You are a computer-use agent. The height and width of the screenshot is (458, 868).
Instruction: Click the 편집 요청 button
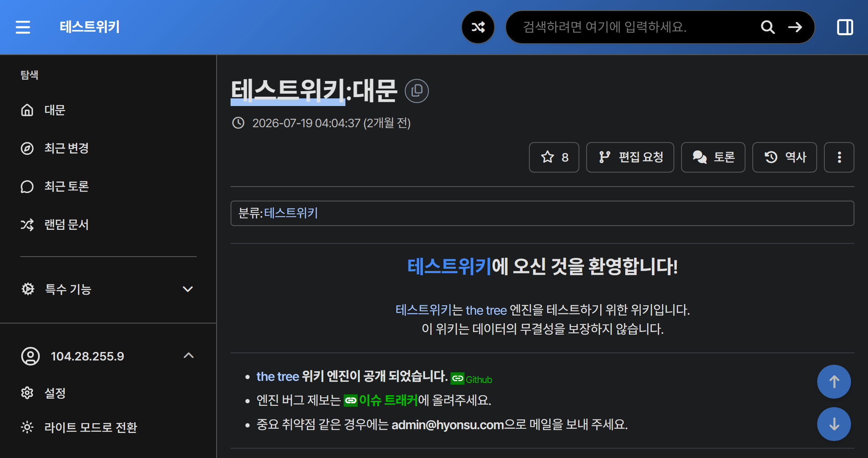pyautogui.click(x=630, y=157)
